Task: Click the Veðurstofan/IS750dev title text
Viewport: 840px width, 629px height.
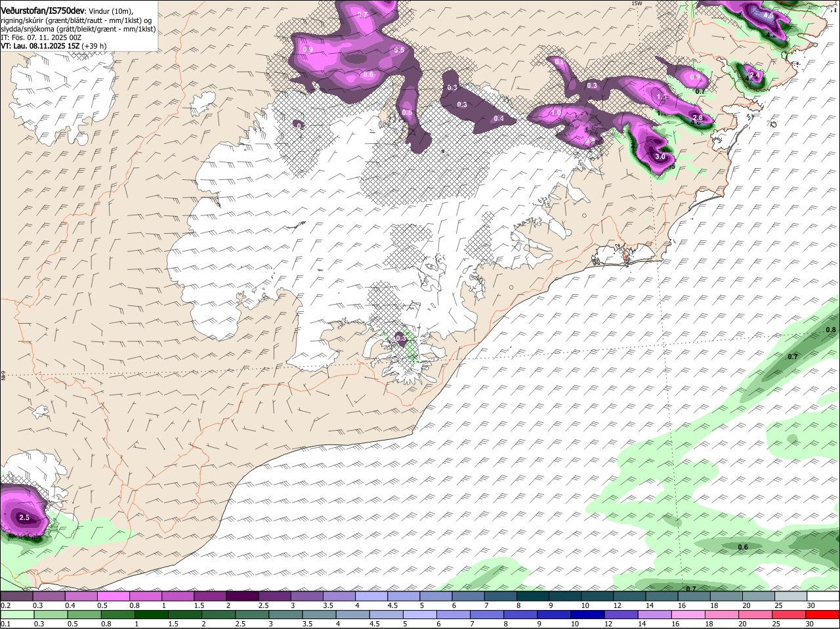Action: click(x=43, y=11)
